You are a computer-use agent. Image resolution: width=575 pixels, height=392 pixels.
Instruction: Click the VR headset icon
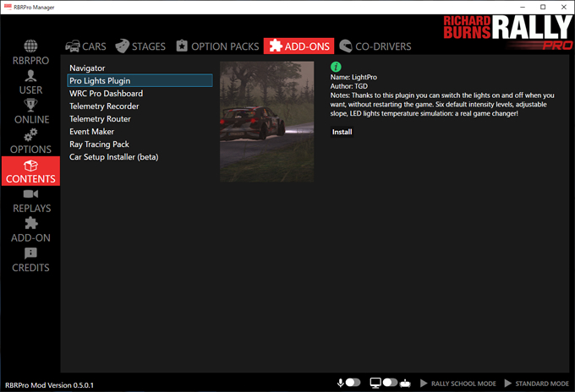(405, 384)
